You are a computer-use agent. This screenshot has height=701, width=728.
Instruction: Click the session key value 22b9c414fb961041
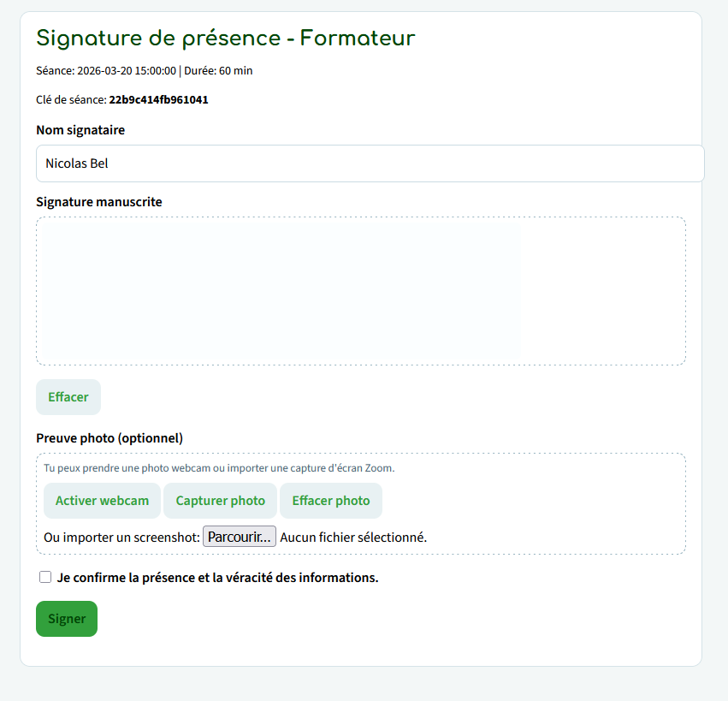158,100
